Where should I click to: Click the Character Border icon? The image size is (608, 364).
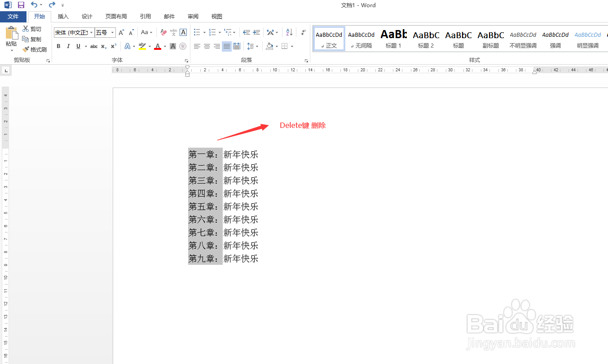[x=183, y=32]
